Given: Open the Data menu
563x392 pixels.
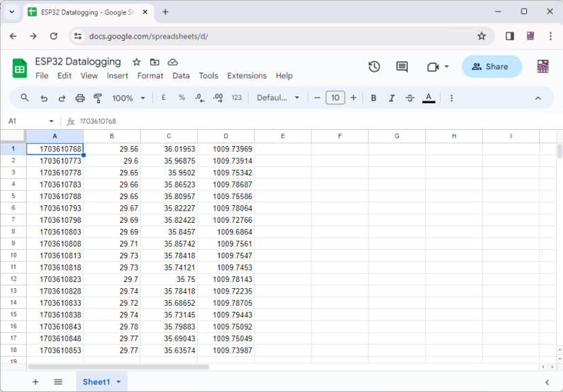Looking at the screenshot, I should point(181,75).
